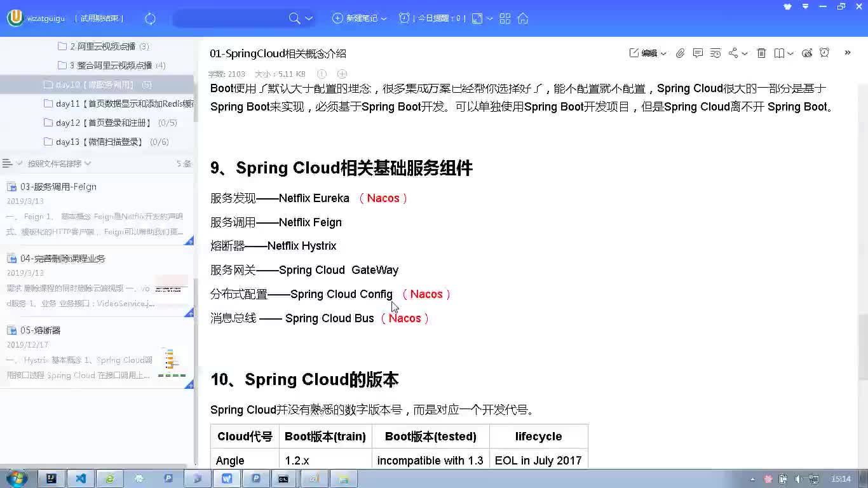Click thumbnail of 05-熔断器 note
868x488 pixels.
tap(172, 362)
